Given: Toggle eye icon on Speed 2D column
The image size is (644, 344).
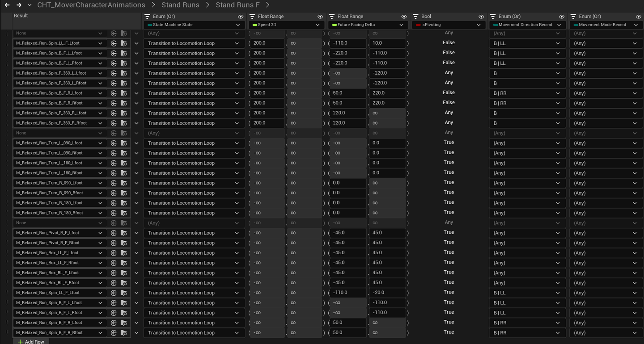Looking at the screenshot, I should coord(320,17).
